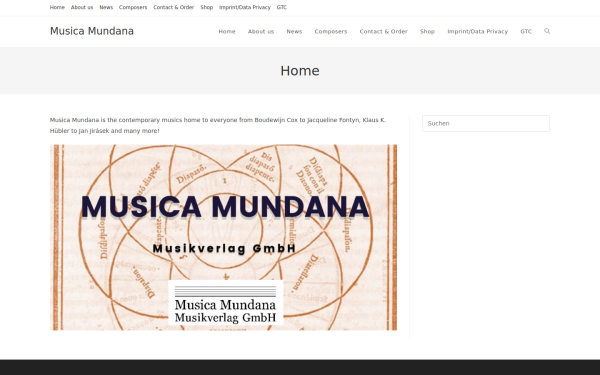Select News in the main navigation menu
Screen dimensions: 600x375
click(x=294, y=31)
